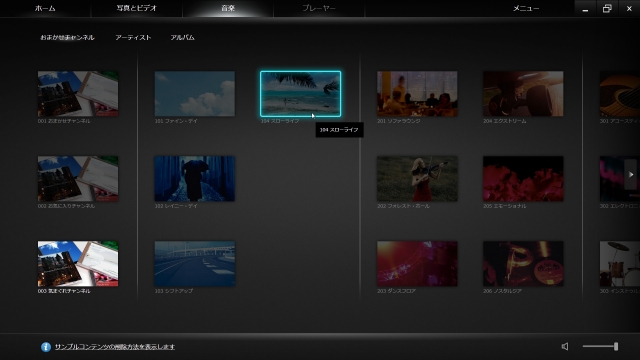Switch to the アーティスト view
640x360 pixels.
(x=133, y=38)
